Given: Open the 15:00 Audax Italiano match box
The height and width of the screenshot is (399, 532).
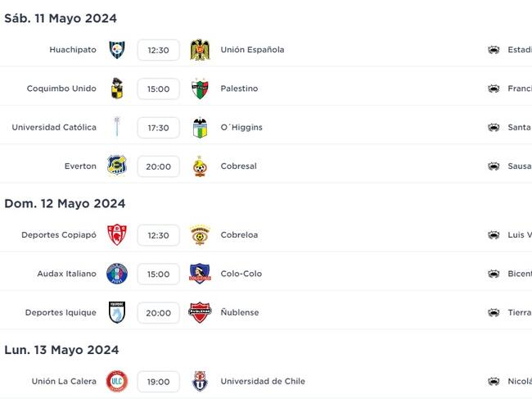Looking at the screenshot, I should pos(159,274).
